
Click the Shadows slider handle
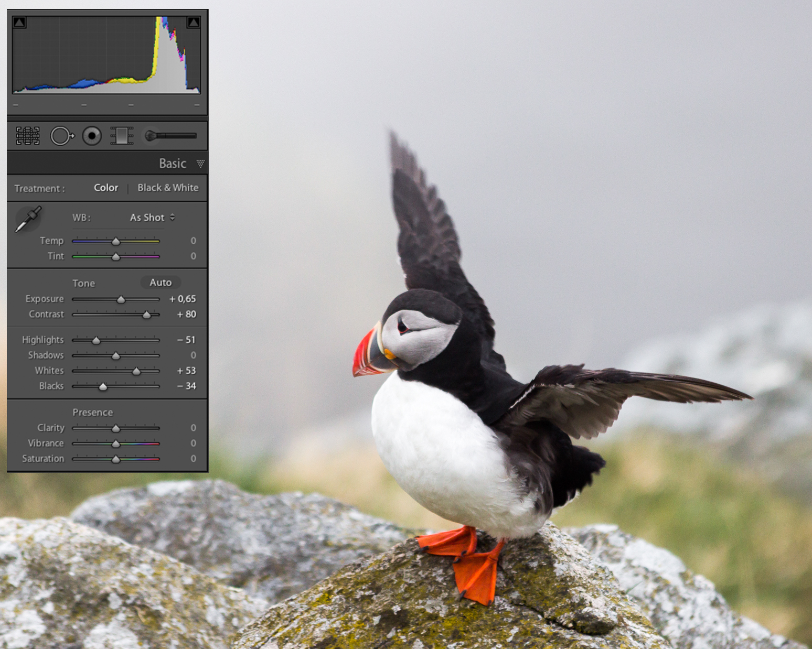click(x=116, y=355)
